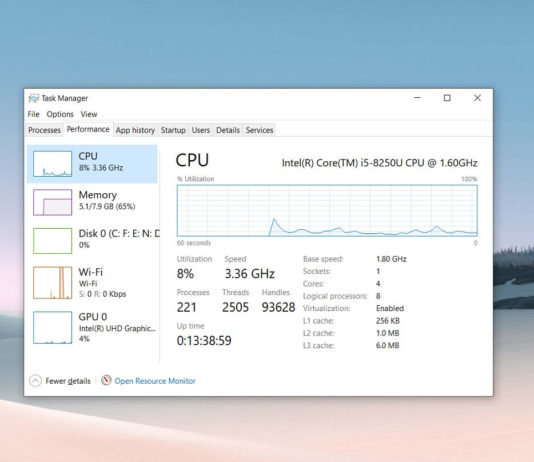Switch to the App history tab

click(135, 130)
